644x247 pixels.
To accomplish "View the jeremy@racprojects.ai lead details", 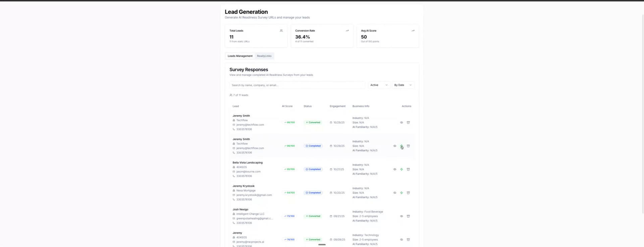I will [401, 240].
